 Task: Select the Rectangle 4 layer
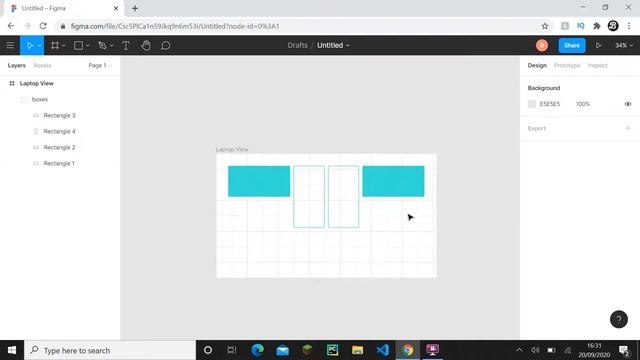coord(60,131)
